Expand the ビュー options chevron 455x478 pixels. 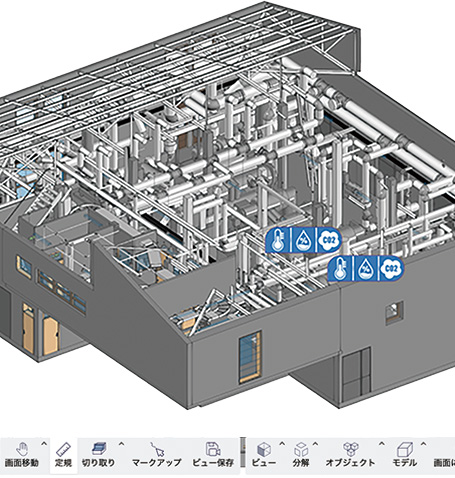[x=282, y=444]
